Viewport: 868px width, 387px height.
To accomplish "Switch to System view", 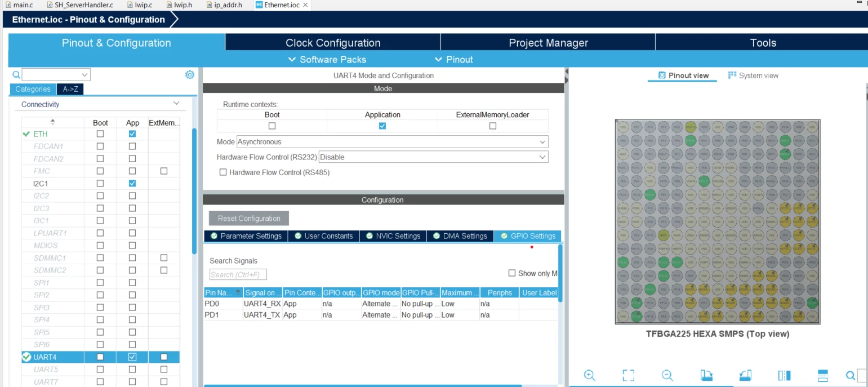I will (753, 75).
